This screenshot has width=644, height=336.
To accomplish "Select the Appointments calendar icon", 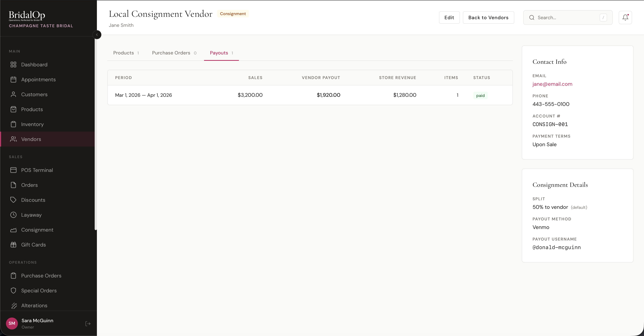I will pyautogui.click(x=14, y=79).
